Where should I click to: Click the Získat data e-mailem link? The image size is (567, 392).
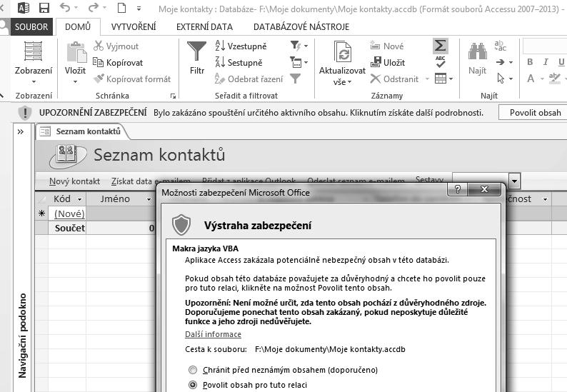tap(151, 181)
